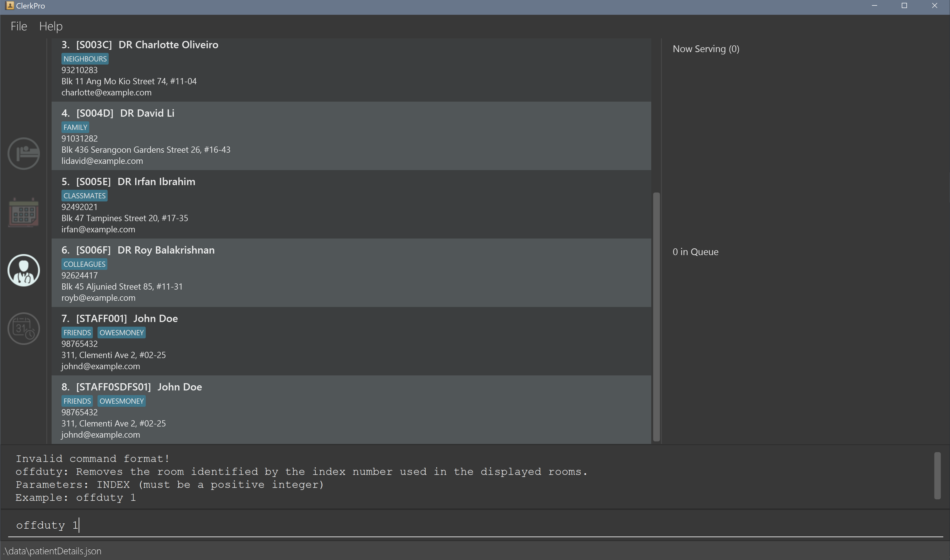The width and height of the screenshot is (950, 560).
Task: Open the Help menu
Action: [x=51, y=26]
